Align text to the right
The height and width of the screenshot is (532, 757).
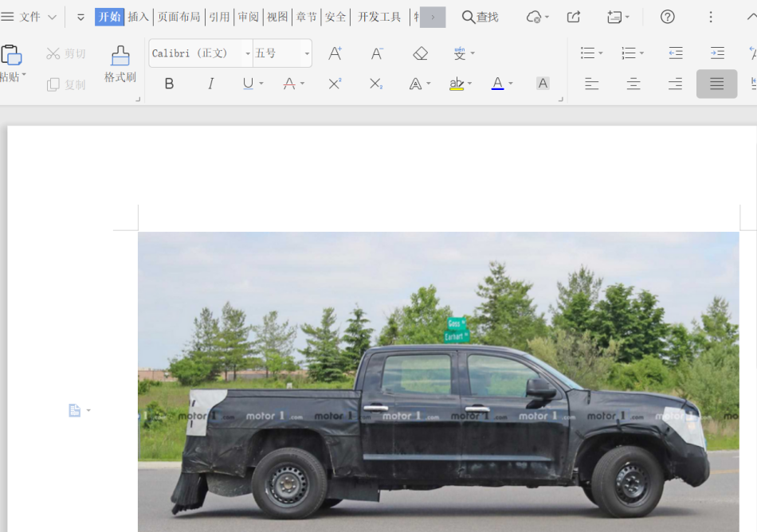(675, 84)
